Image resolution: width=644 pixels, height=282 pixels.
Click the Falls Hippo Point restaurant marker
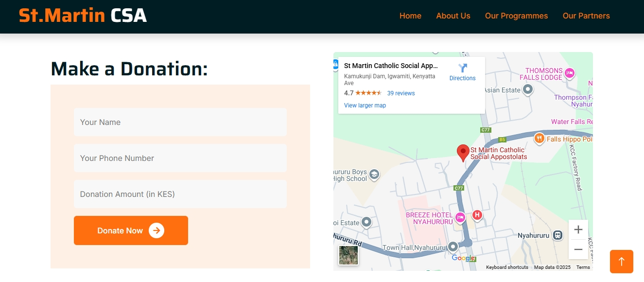click(539, 139)
